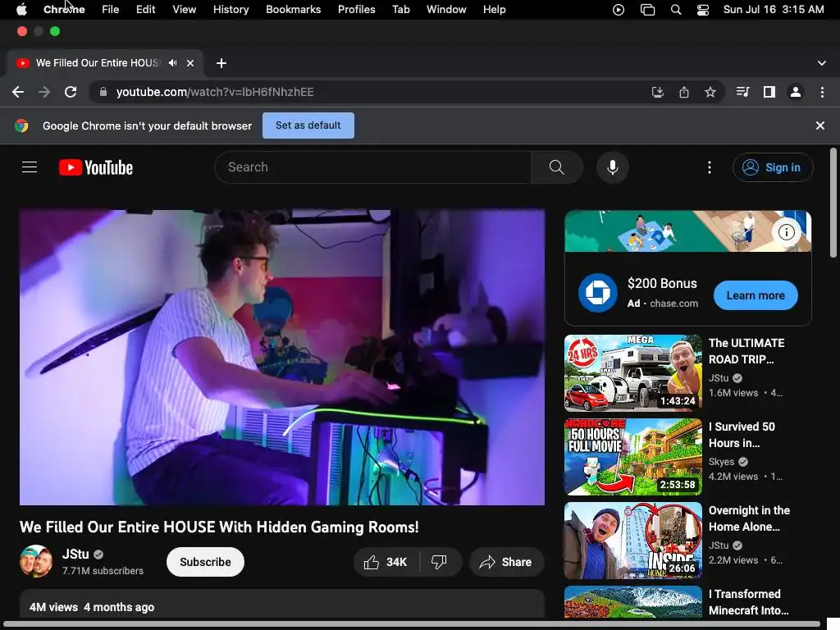Dislike the video with thumbs down

click(x=439, y=562)
